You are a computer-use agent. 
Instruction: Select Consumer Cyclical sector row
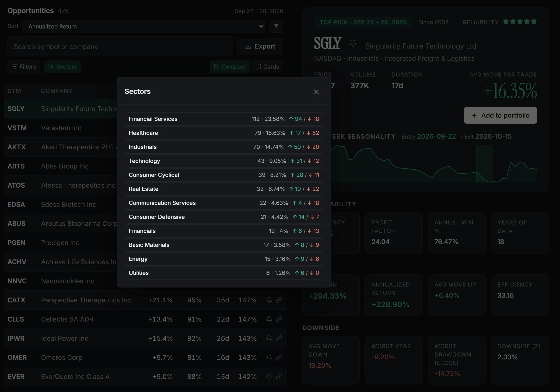(224, 175)
